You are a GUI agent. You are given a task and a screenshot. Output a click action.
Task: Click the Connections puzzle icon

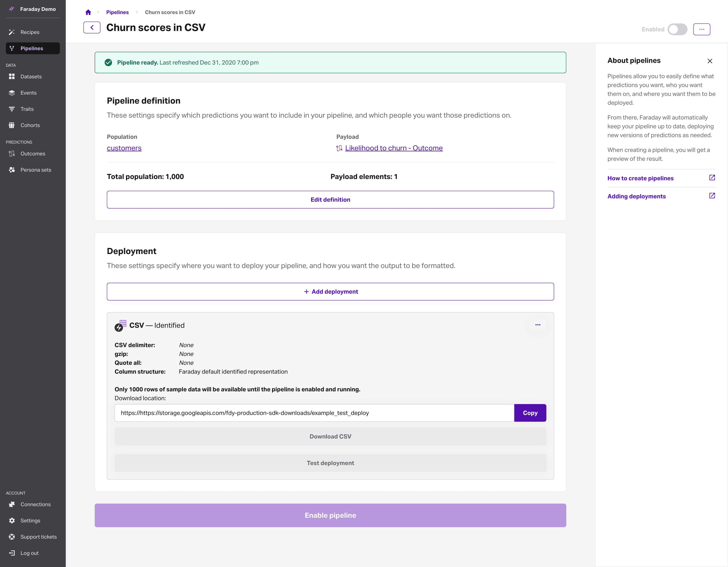point(12,504)
